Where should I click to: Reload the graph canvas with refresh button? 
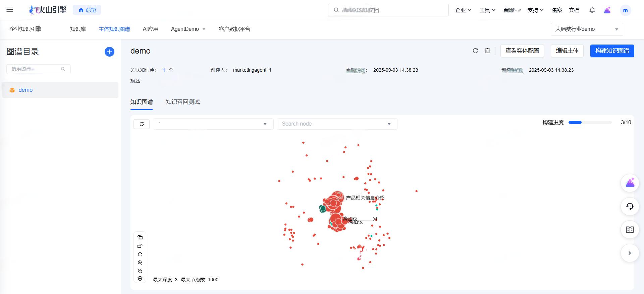[x=142, y=124]
